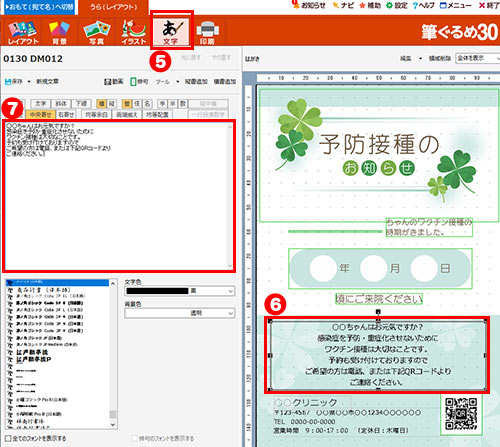Viewport: 500px width, 447px height.
Task: Click the 保存 save icon
Action: (8, 81)
